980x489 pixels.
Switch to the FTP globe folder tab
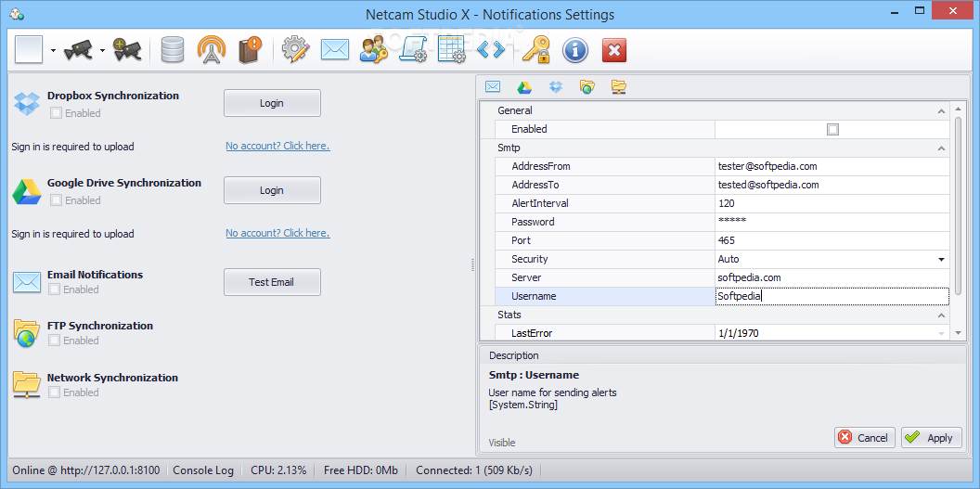[587, 87]
